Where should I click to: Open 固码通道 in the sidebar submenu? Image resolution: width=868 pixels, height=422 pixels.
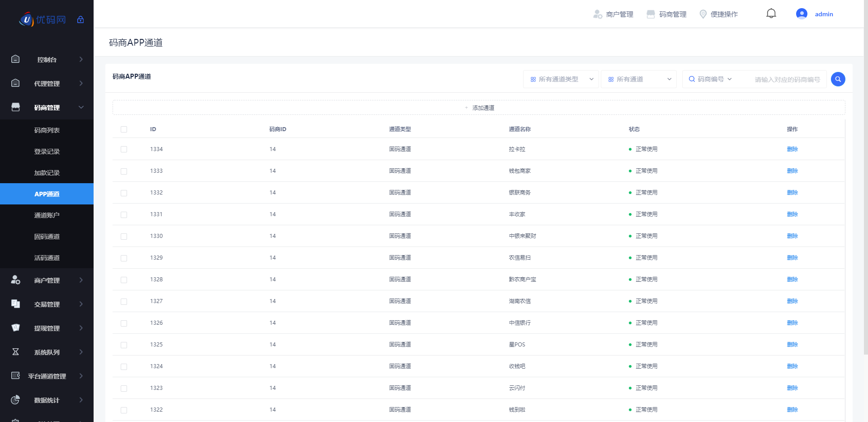47,237
